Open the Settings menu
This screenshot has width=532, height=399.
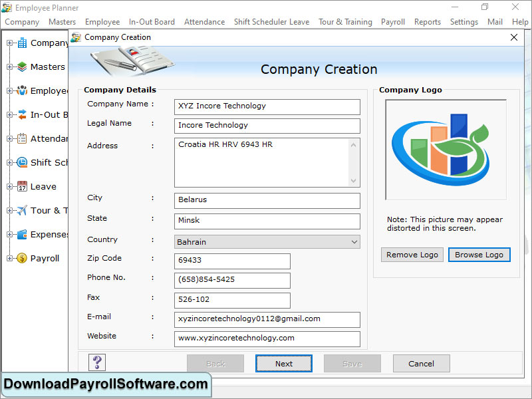[464, 21]
